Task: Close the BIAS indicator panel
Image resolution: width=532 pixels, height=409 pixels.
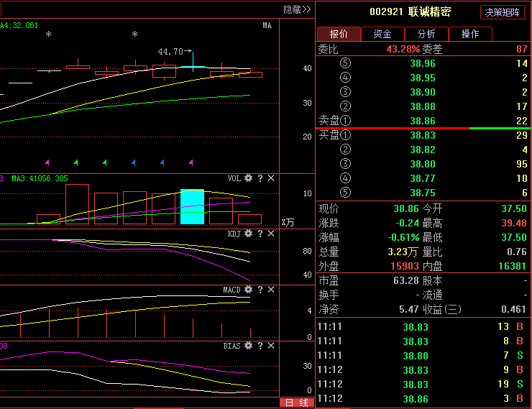Action: point(271,346)
